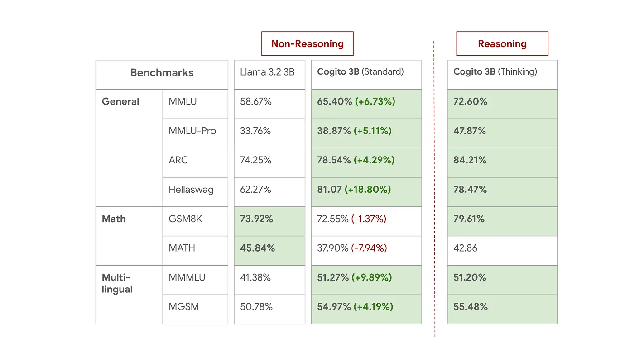Select the 45.84% green cell
Screen dimensions: 644x362
(269, 249)
